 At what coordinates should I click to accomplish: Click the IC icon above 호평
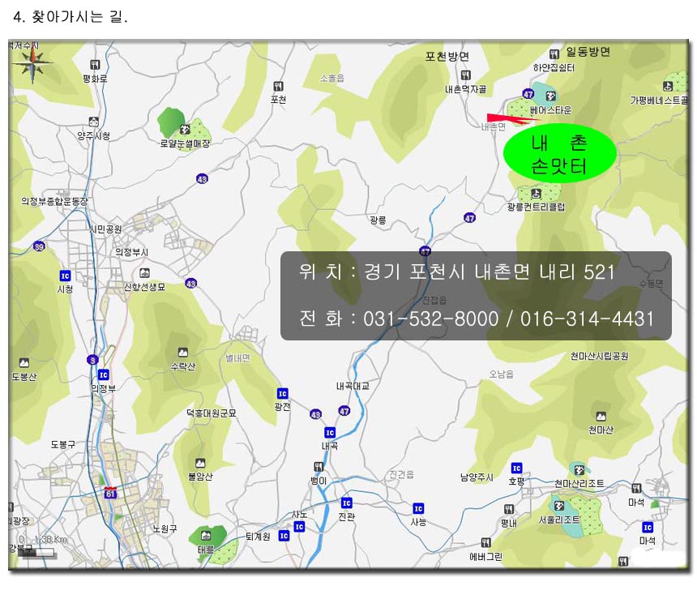click(x=516, y=468)
